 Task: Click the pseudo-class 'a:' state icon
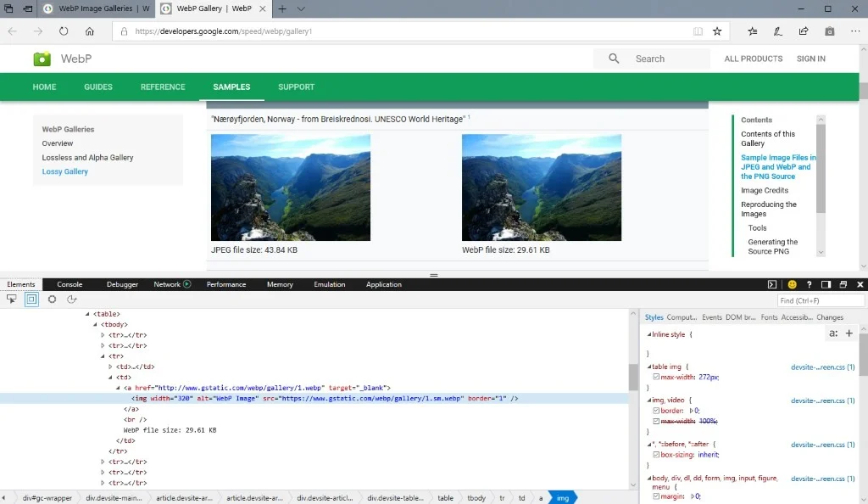pyautogui.click(x=833, y=333)
